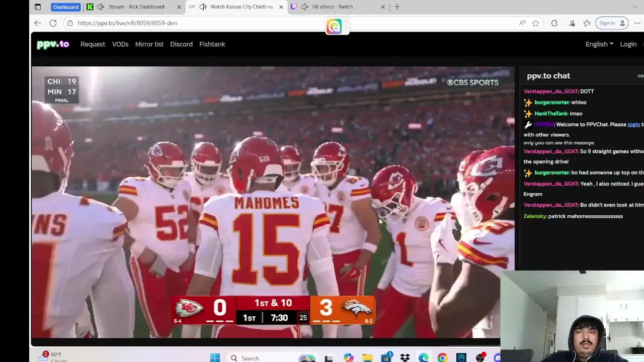The height and width of the screenshot is (362, 644).
Task: Open the browser Extensions puzzle icon
Action: point(554,23)
